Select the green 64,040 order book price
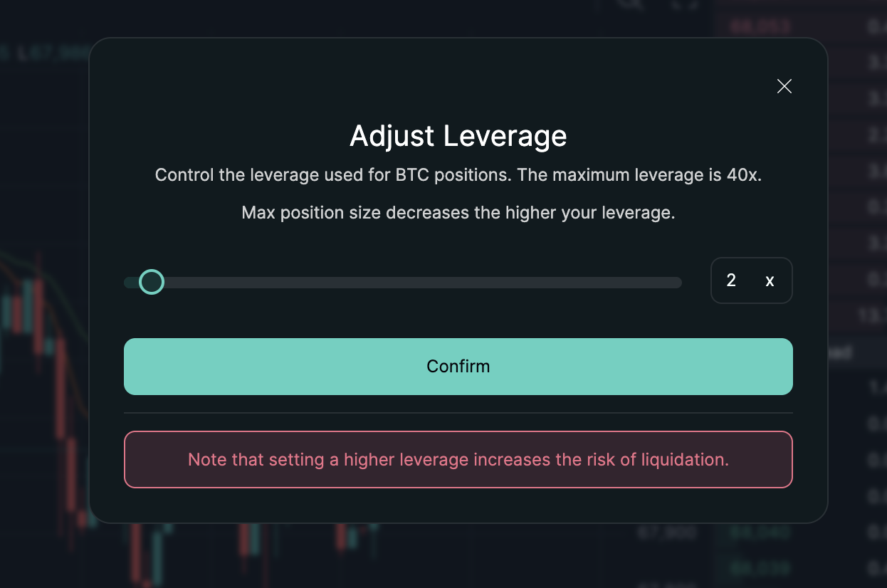Screen dimensions: 887x588 coord(760,532)
